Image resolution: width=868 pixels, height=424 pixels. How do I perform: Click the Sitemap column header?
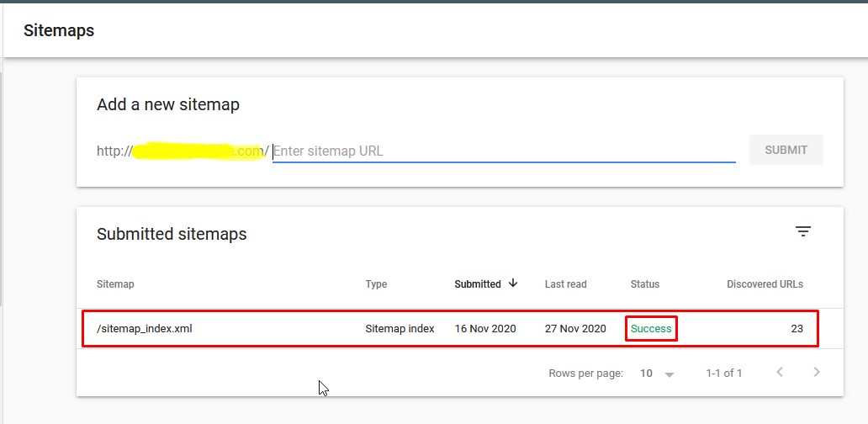click(115, 284)
